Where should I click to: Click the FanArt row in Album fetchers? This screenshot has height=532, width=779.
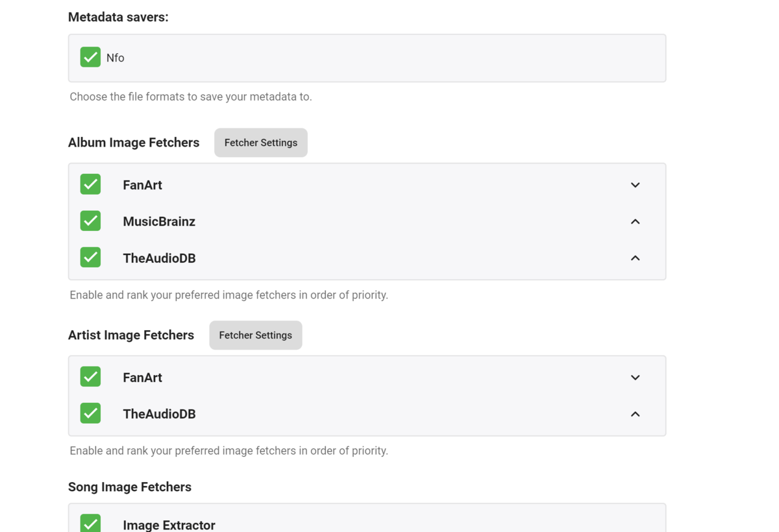(325, 184)
